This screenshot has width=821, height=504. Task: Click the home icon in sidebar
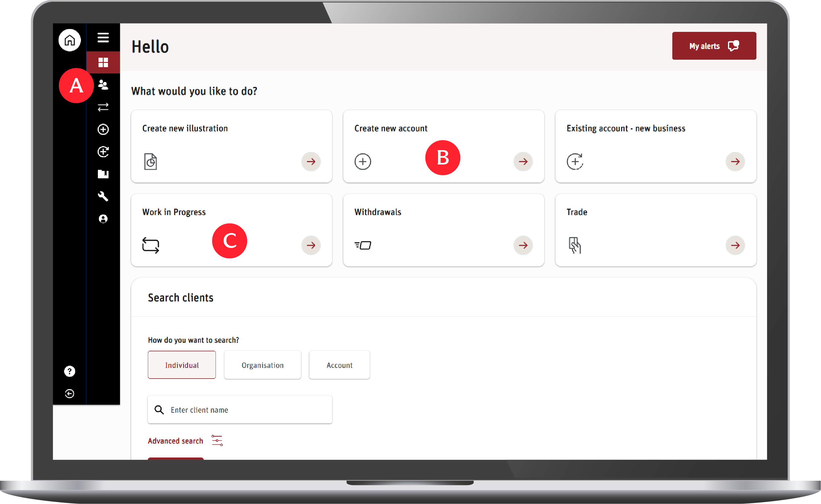69,40
